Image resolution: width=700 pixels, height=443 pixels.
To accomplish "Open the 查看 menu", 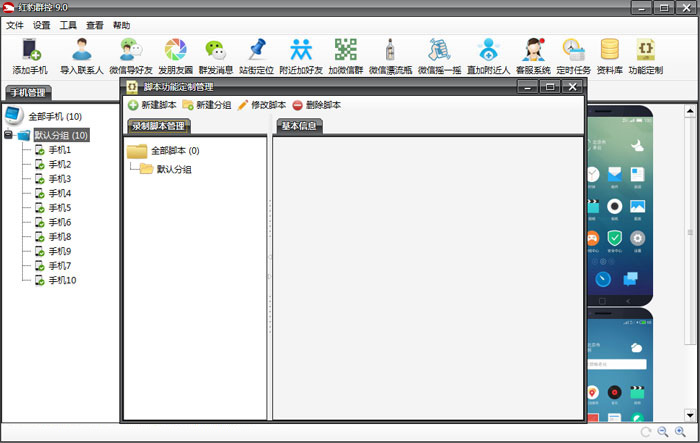I will point(95,25).
